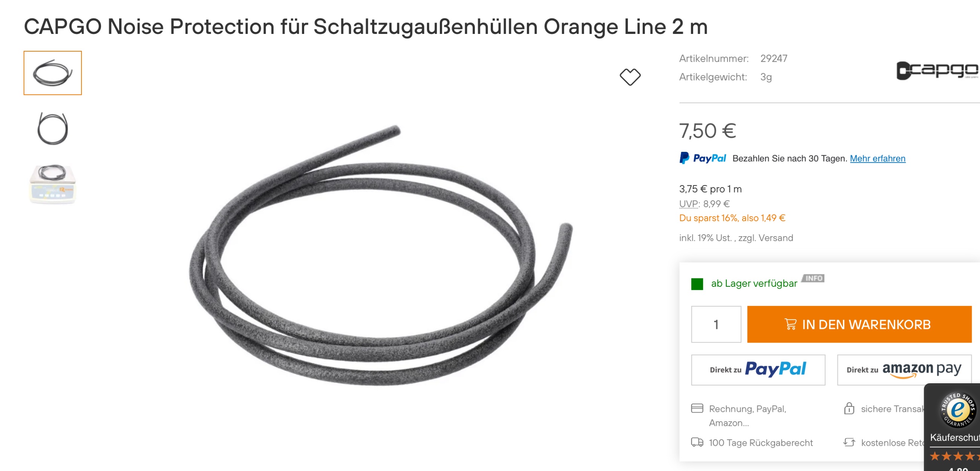
Task: Click the main product image
Action: pyautogui.click(x=380, y=255)
